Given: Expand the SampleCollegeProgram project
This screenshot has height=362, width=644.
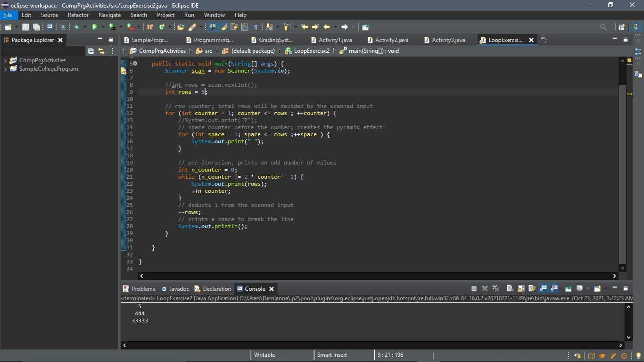Looking at the screenshot, I should point(5,69).
